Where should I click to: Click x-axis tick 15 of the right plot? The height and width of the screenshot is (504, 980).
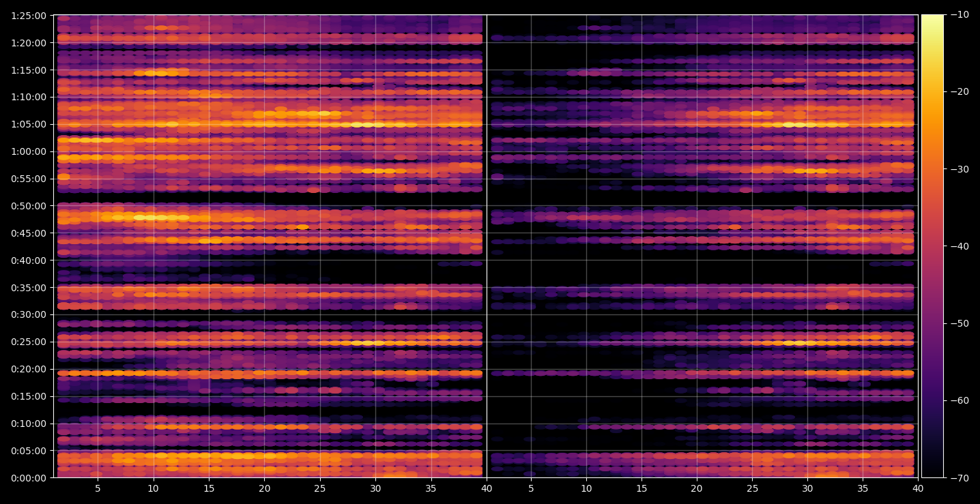pyautogui.click(x=642, y=488)
